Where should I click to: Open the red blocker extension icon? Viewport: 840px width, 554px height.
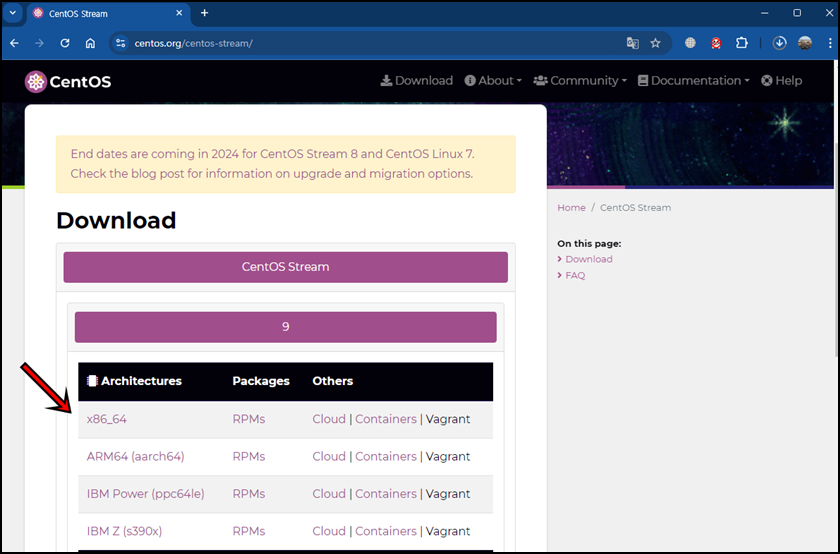[x=716, y=43]
